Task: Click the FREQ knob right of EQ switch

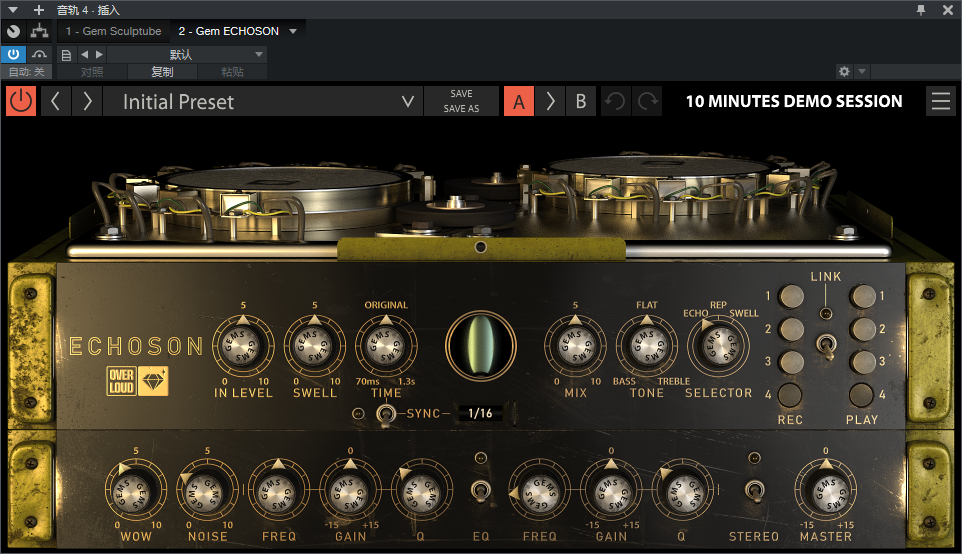Action: (x=539, y=491)
